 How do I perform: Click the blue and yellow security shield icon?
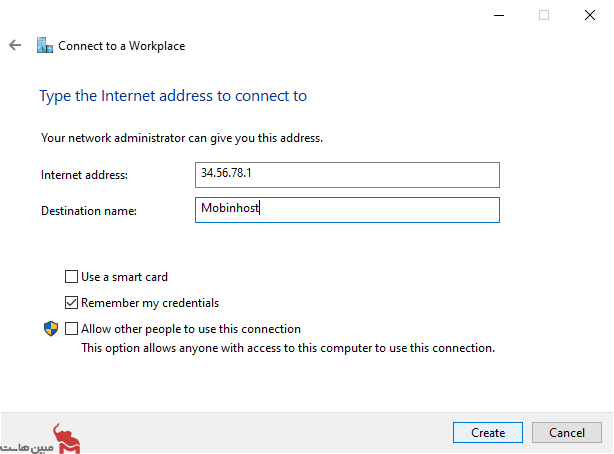point(51,329)
